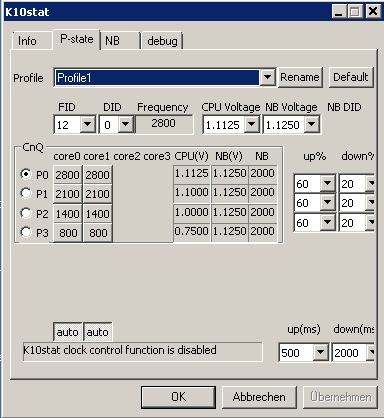Switch to the Info tab
Screen dimensions: 384x418
click(32, 41)
